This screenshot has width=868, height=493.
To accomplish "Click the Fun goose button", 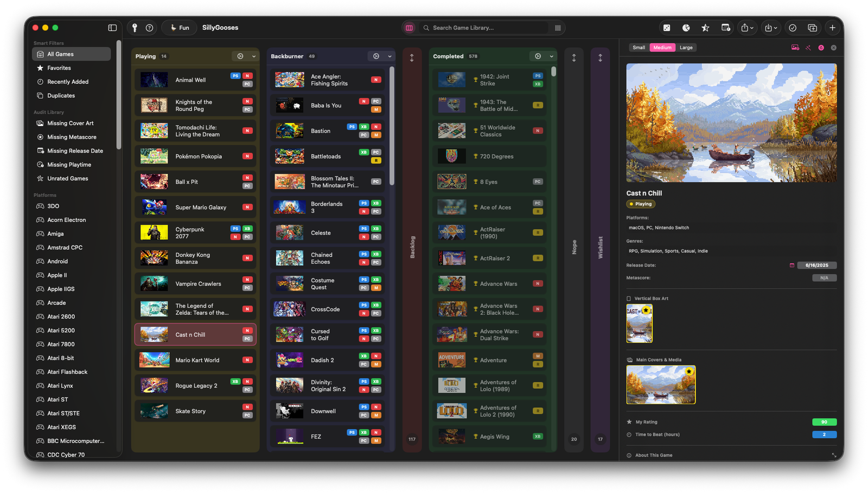I will pos(180,28).
